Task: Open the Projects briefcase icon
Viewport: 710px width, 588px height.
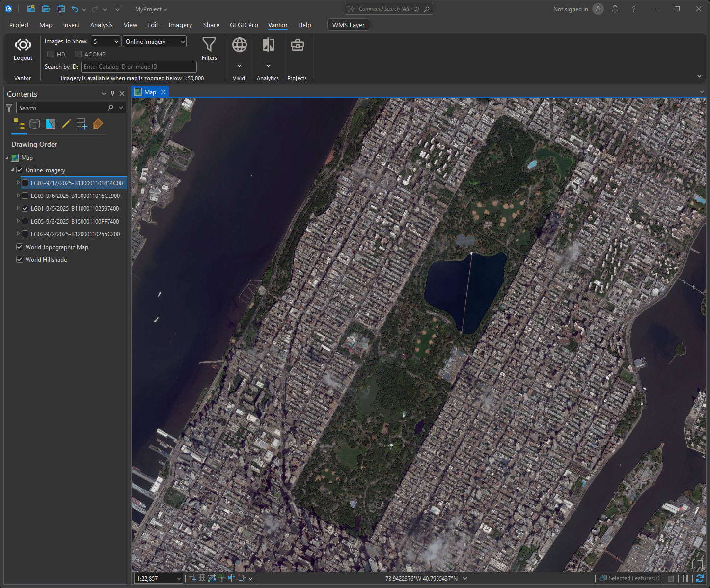Action: point(297,45)
